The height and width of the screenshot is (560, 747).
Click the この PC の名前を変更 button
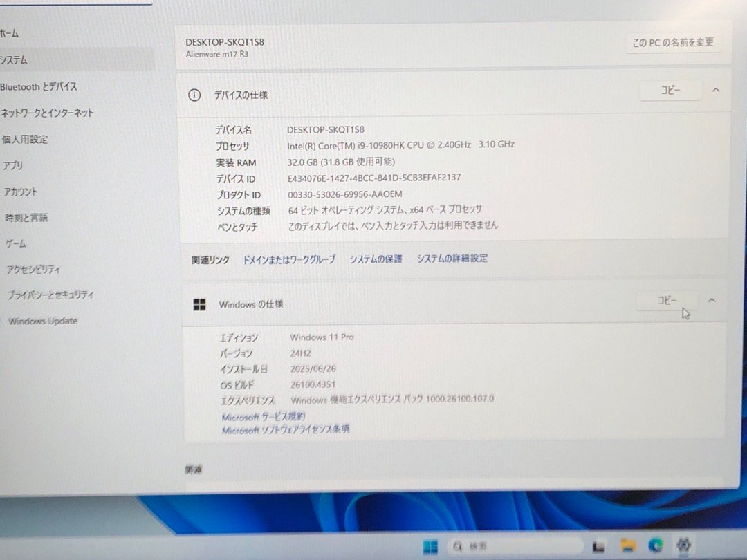click(x=673, y=42)
